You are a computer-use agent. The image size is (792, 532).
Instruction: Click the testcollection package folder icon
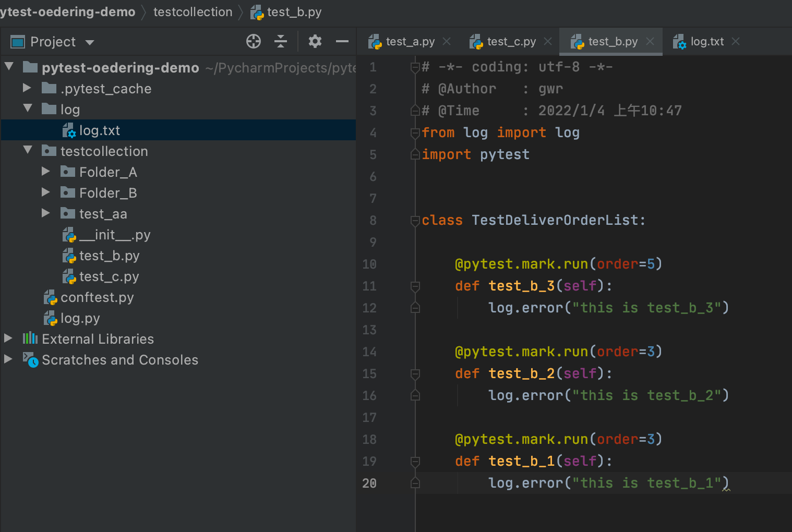49,150
